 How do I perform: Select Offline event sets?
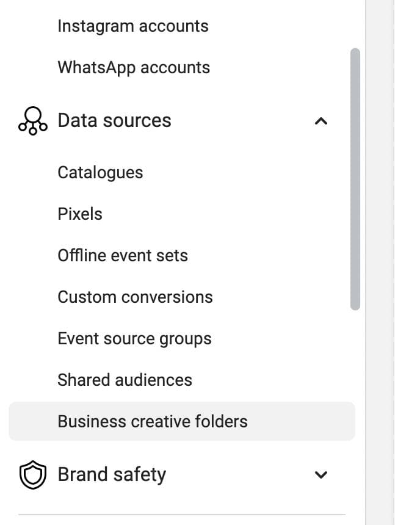(x=123, y=256)
